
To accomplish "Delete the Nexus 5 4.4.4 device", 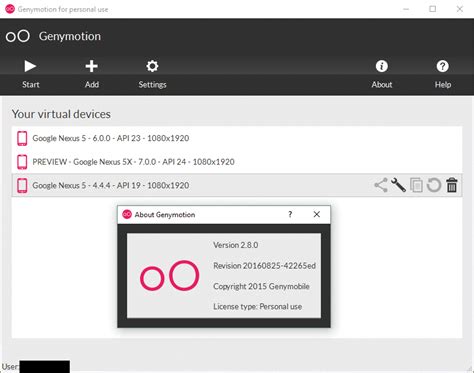I will point(452,185).
